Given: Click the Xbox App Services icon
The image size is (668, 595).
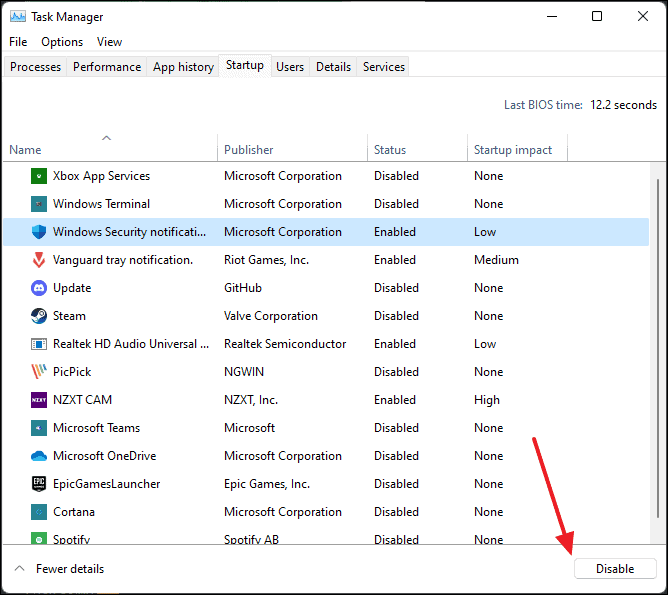Looking at the screenshot, I should (39, 176).
